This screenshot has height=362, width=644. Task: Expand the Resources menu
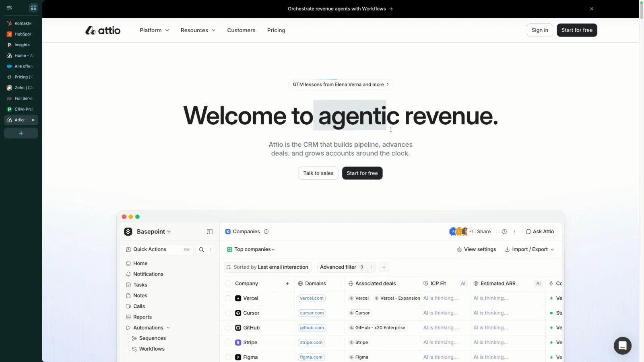pyautogui.click(x=198, y=30)
